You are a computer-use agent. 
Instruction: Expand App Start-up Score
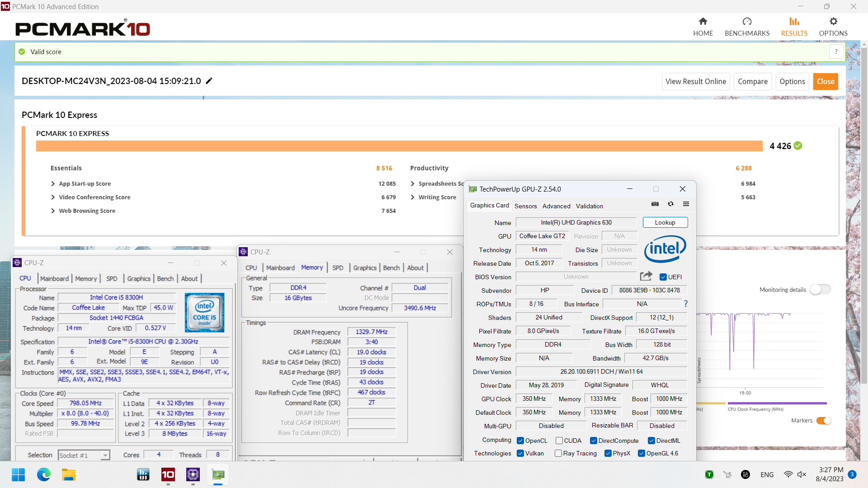(53, 183)
